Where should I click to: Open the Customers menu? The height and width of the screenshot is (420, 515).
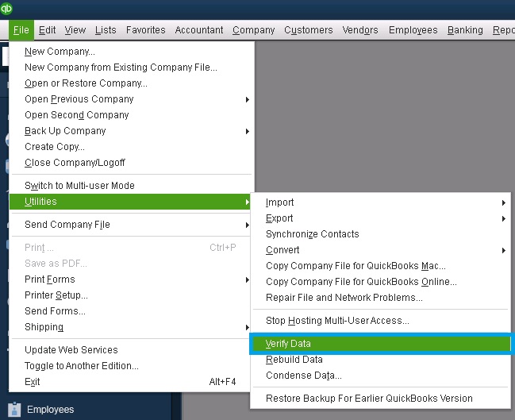(x=309, y=30)
